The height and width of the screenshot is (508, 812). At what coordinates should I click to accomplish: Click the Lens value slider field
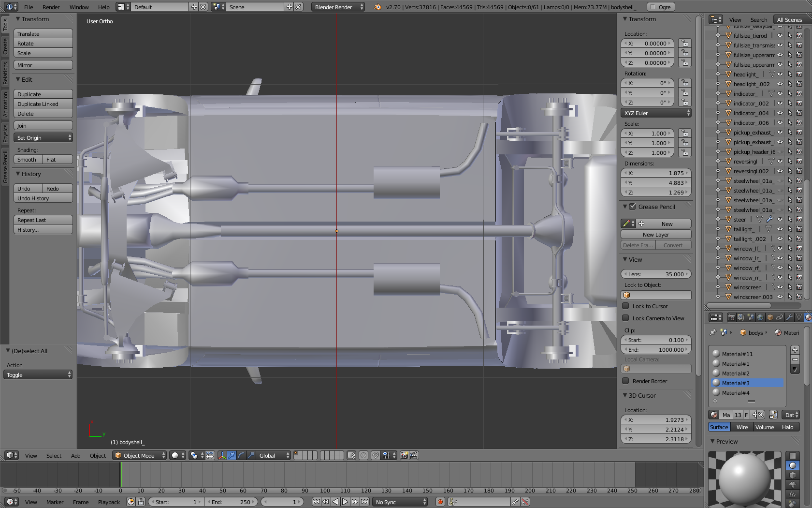[x=656, y=274]
